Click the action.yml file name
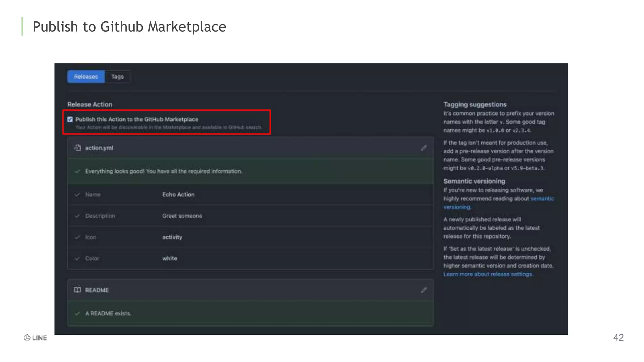Screen dimensions: 644x362 (x=99, y=148)
